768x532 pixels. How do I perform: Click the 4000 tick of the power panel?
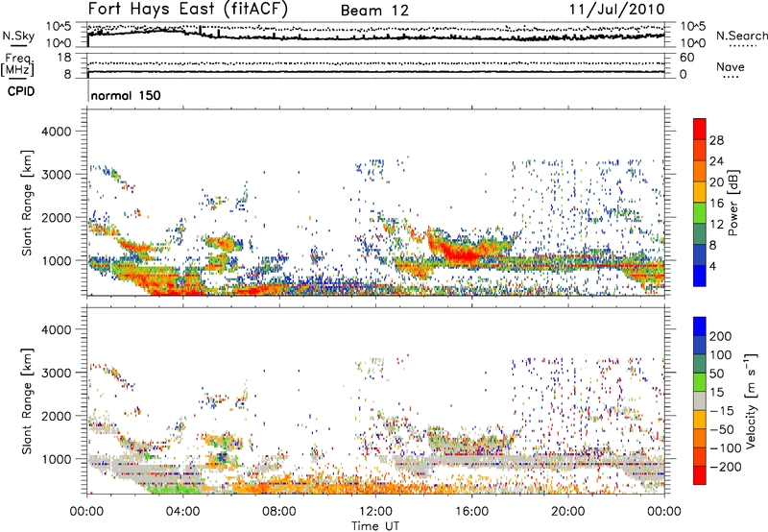[56, 132]
